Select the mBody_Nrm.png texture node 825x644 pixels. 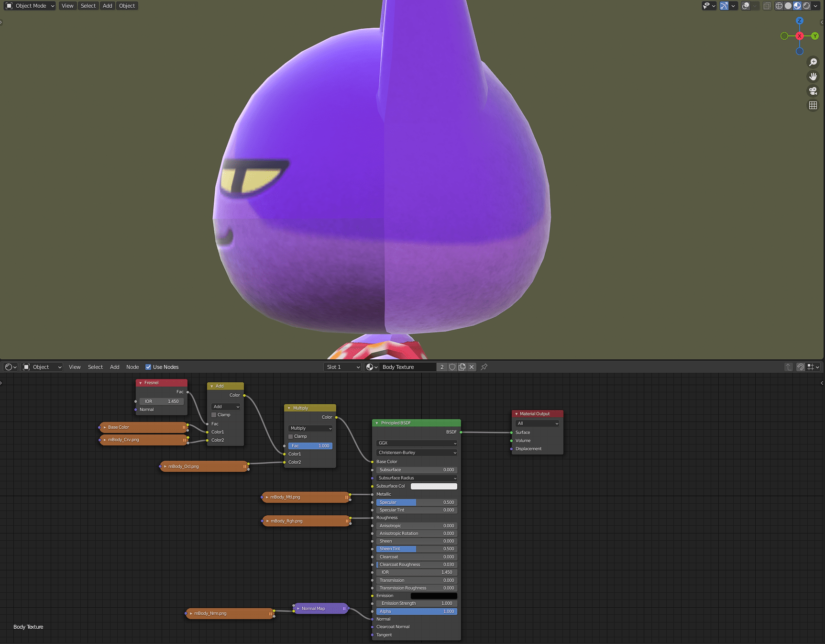coord(230,613)
